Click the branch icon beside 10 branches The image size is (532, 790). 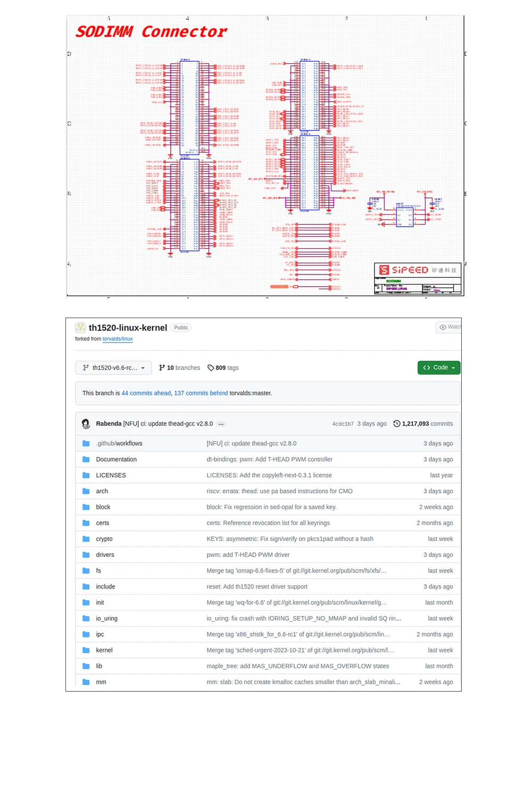click(x=162, y=368)
